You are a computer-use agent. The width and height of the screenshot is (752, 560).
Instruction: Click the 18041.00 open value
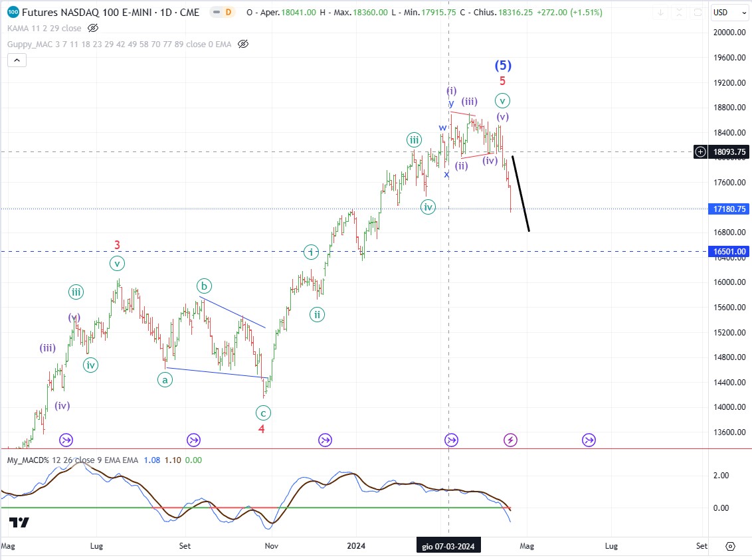tap(298, 13)
